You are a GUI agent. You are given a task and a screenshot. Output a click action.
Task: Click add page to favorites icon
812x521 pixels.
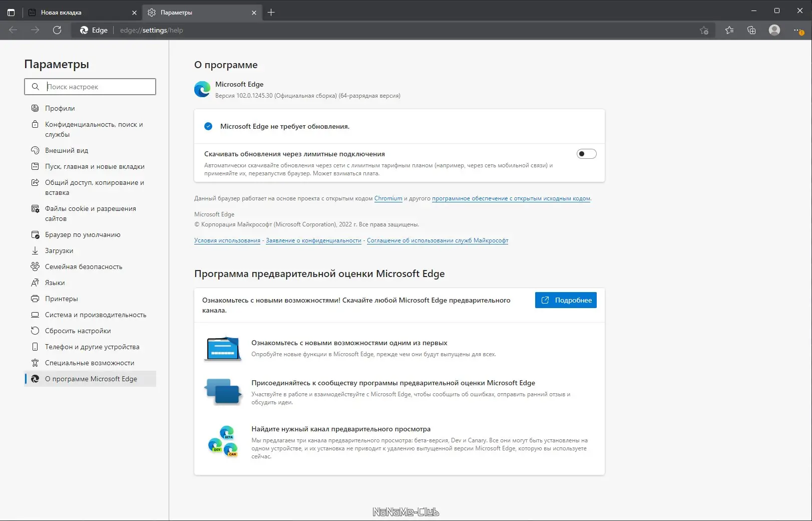click(704, 30)
